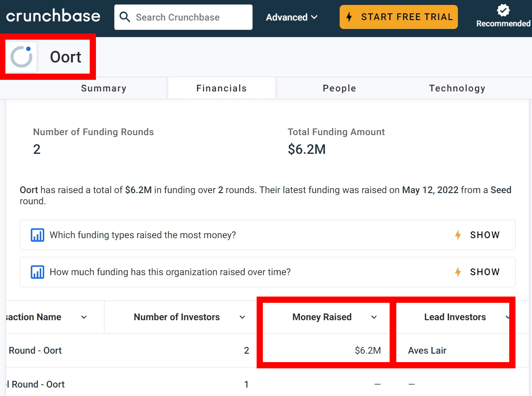
Task: Click the Recommended badge icon
Action: [503, 10]
